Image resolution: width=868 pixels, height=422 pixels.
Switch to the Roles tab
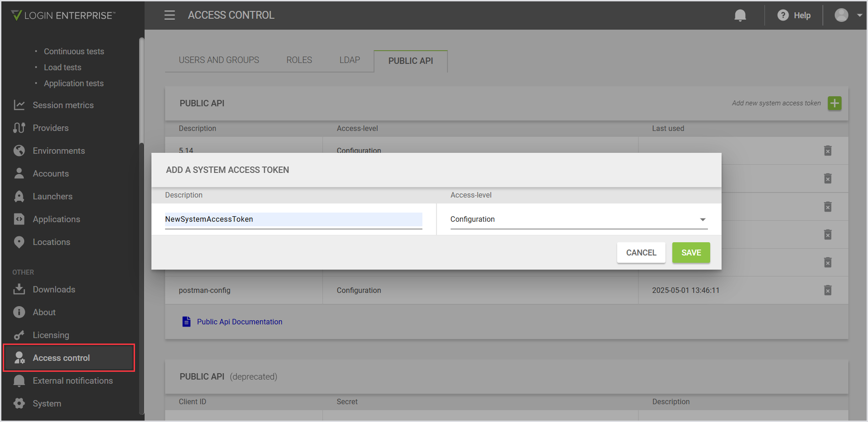point(299,60)
